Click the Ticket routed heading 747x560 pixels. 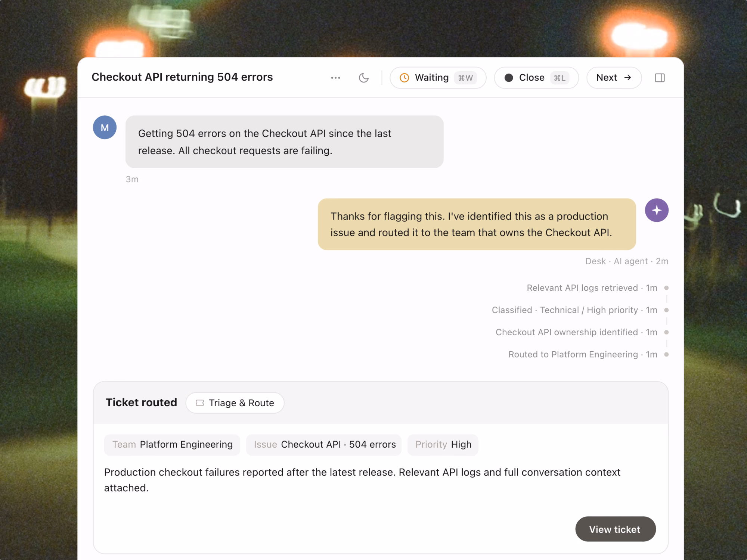click(x=141, y=402)
